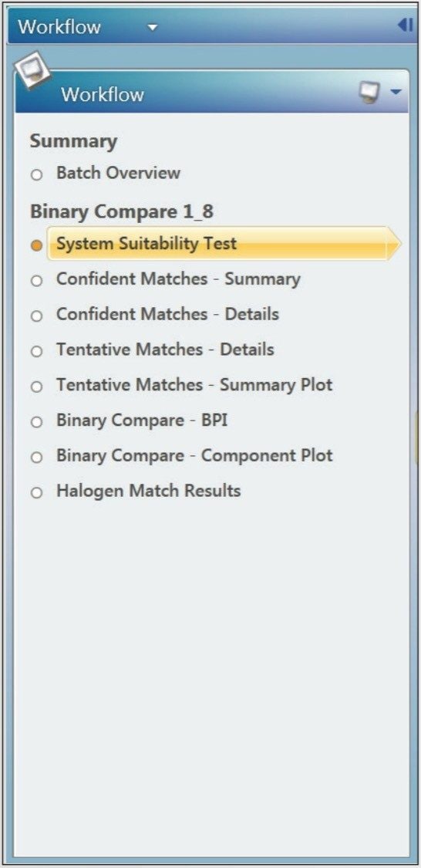Viewport: 421px width, 868px height.
Task: Collapse the panel using the left arrow icon
Action: [x=405, y=25]
